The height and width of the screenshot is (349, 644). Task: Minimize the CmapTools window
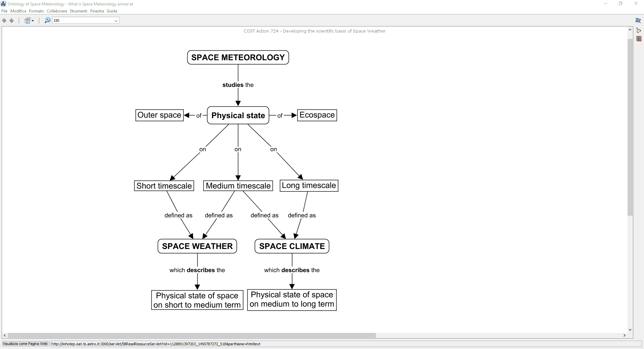pyautogui.click(x=605, y=4)
